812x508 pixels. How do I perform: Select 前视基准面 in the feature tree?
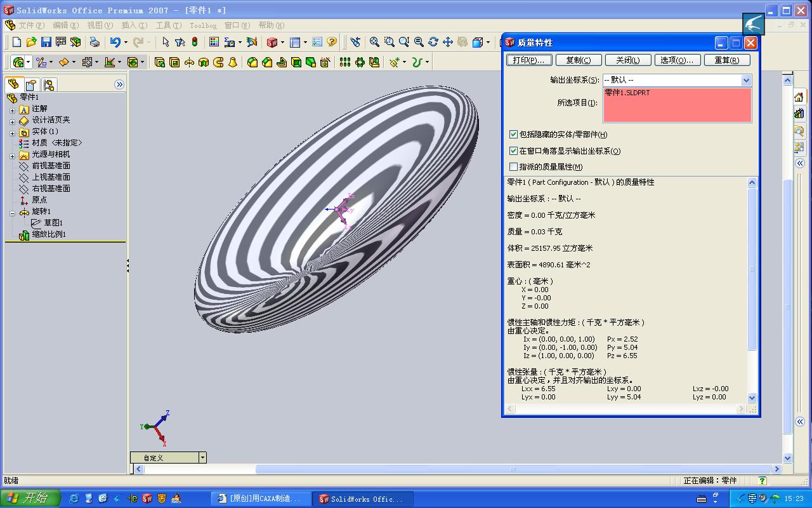pos(51,166)
